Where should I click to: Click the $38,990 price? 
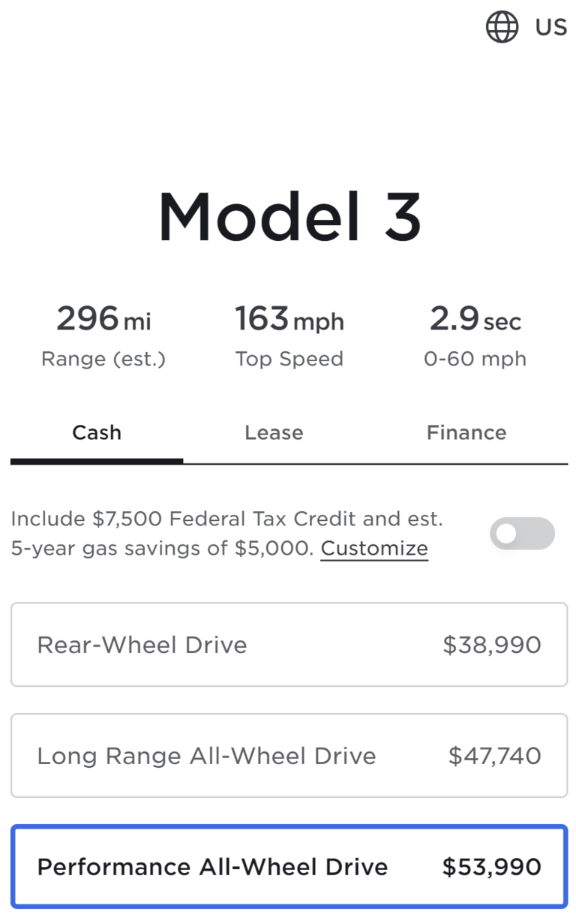pyautogui.click(x=492, y=645)
